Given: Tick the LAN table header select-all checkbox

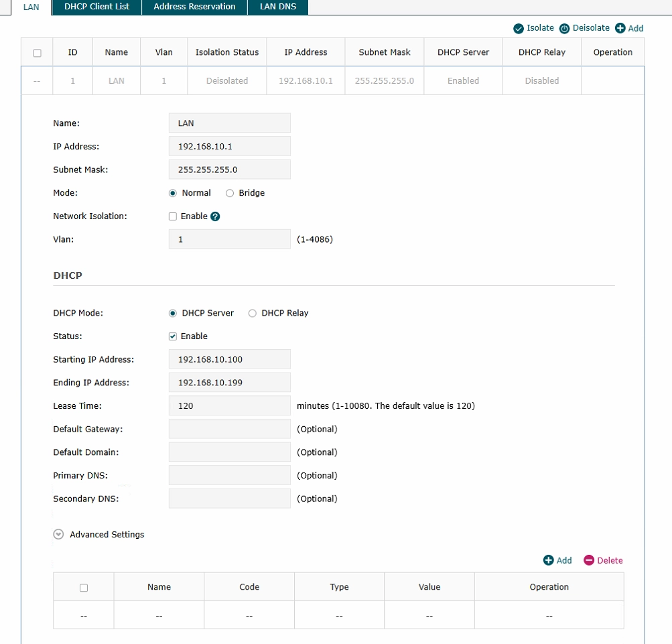Looking at the screenshot, I should click(x=38, y=53).
